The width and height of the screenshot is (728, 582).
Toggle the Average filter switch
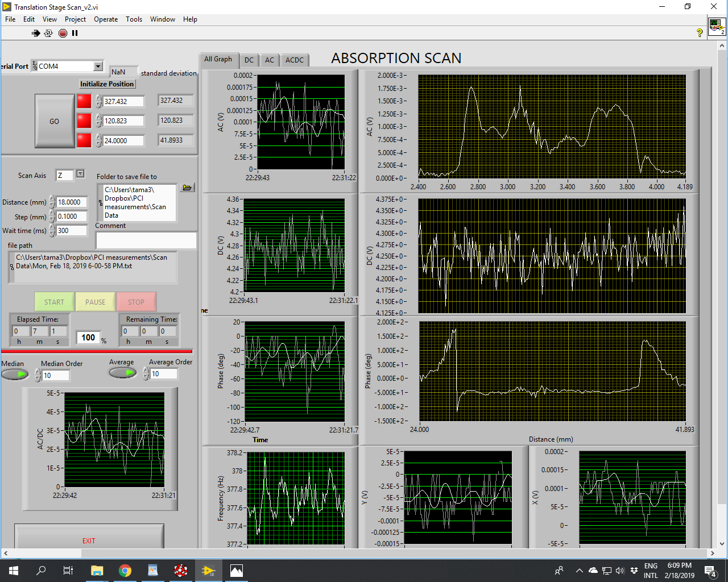pyautogui.click(x=122, y=372)
